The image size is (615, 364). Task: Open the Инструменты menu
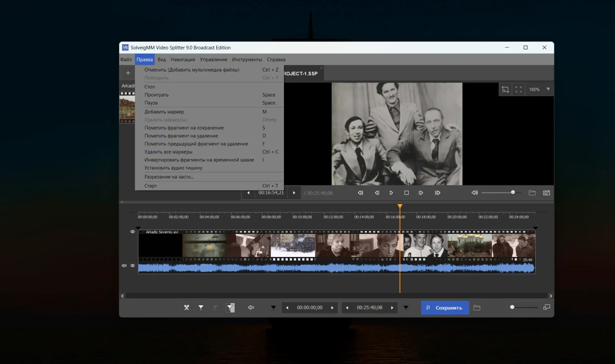click(x=247, y=60)
